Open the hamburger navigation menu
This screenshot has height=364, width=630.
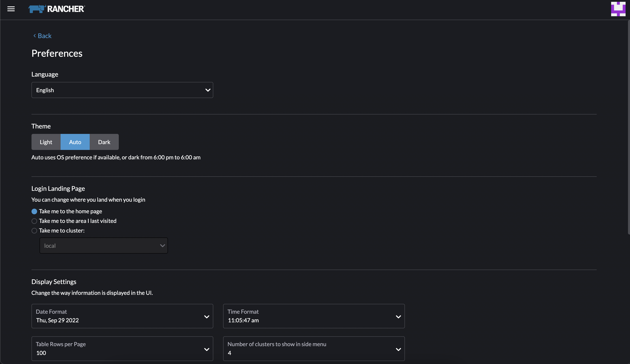coord(11,9)
